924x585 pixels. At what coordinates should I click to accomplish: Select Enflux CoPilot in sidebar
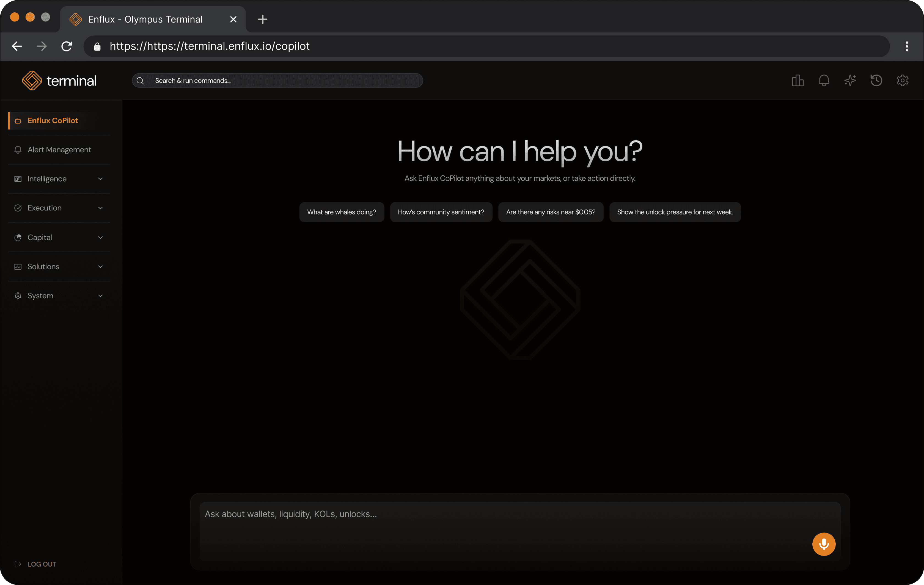pos(53,120)
